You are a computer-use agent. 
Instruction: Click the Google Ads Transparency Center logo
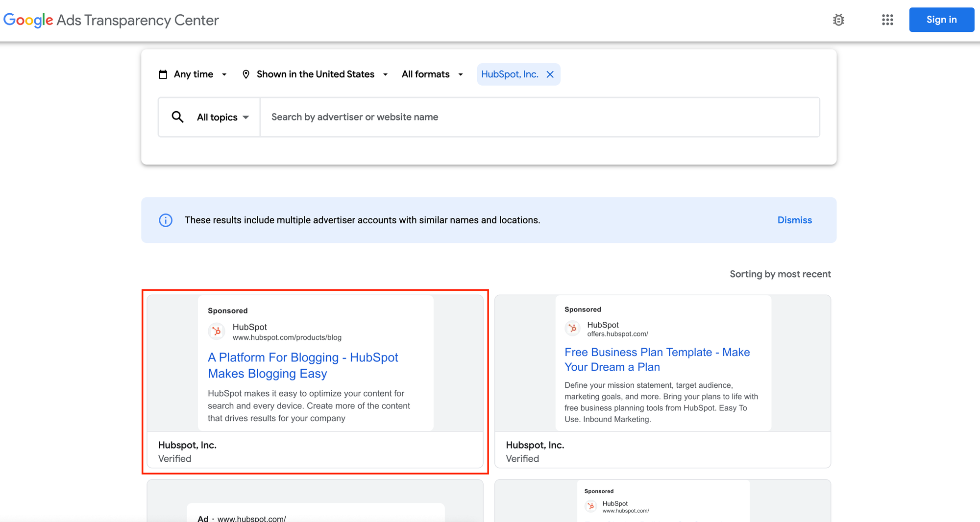111,20
